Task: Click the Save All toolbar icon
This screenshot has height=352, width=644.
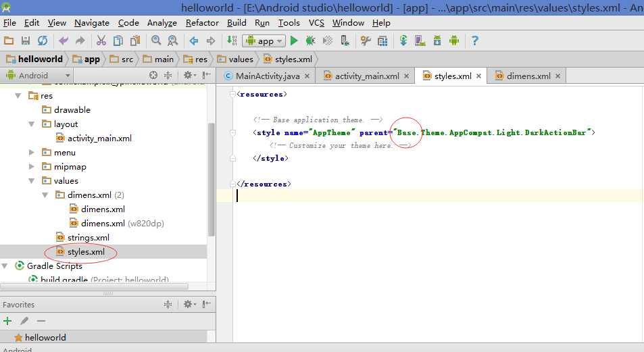Action: click(26, 41)
